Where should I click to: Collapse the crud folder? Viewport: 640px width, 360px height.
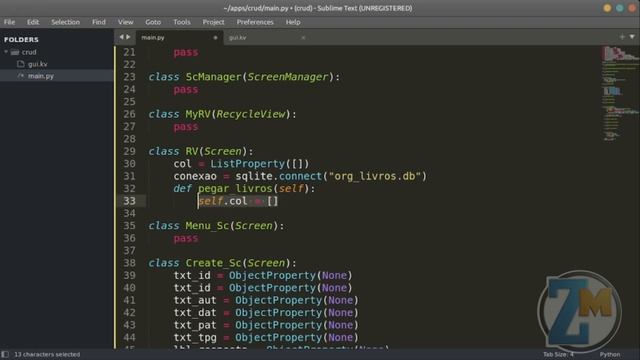(x=6, y=52)
